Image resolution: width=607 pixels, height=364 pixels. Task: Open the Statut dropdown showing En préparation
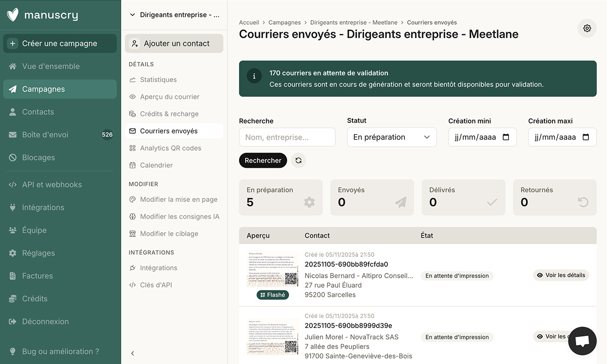(391, 137)
